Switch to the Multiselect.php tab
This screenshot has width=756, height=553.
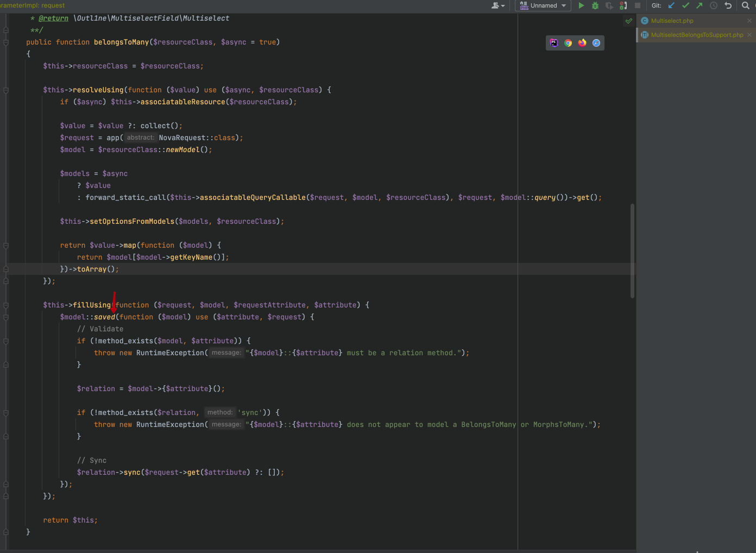coord(672,21)
